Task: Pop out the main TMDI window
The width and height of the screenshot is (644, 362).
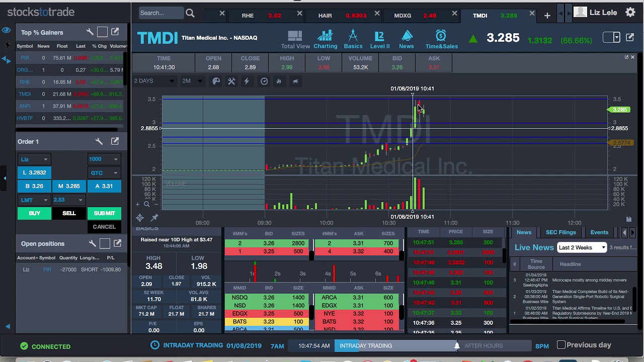Action: pos(630,37)
